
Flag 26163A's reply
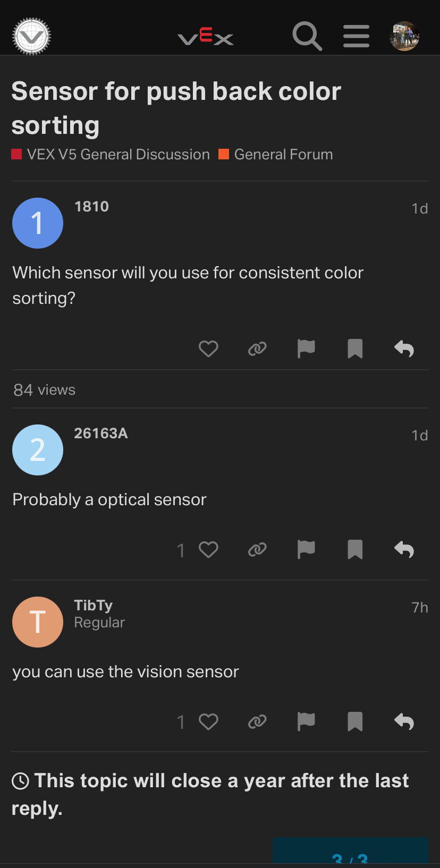tap(306, 550)
